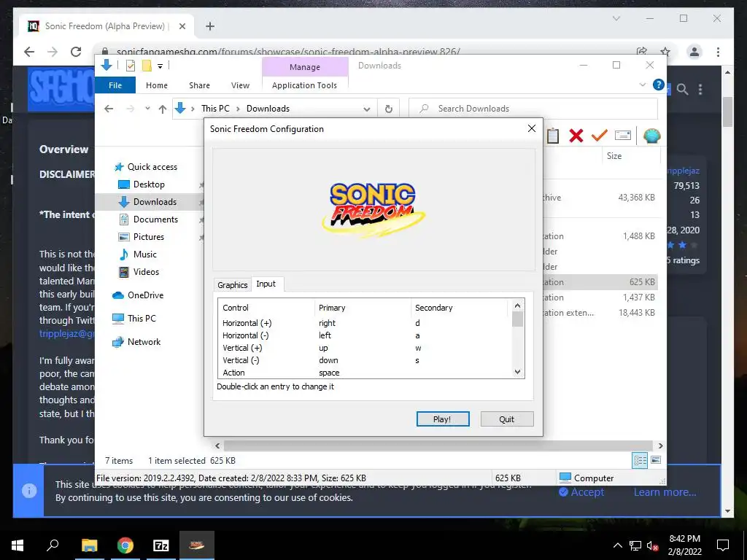747x560 pixels.
Task: Open the Customize Quick Access Toolbar dropdown
Action: coord(160,66)
